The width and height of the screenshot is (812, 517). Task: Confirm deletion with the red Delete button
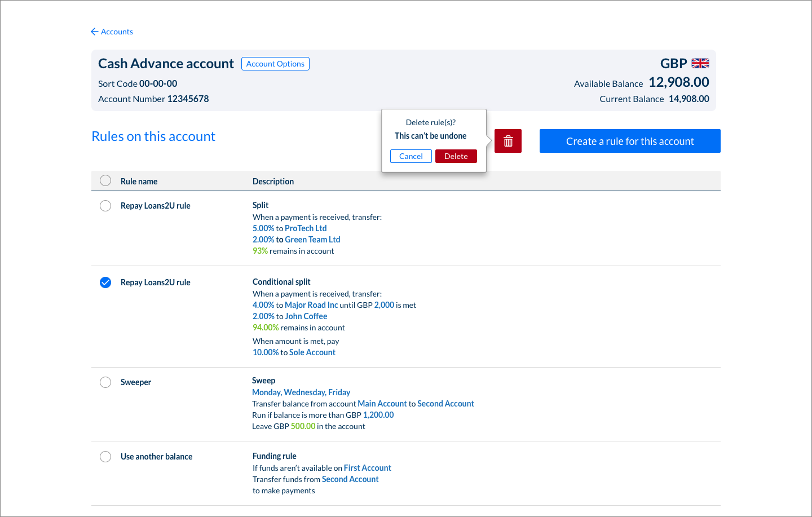click(456, 156)
